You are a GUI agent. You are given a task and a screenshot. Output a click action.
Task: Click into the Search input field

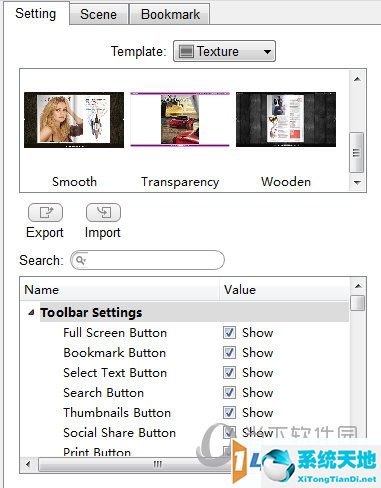click(x=147, y=260)
